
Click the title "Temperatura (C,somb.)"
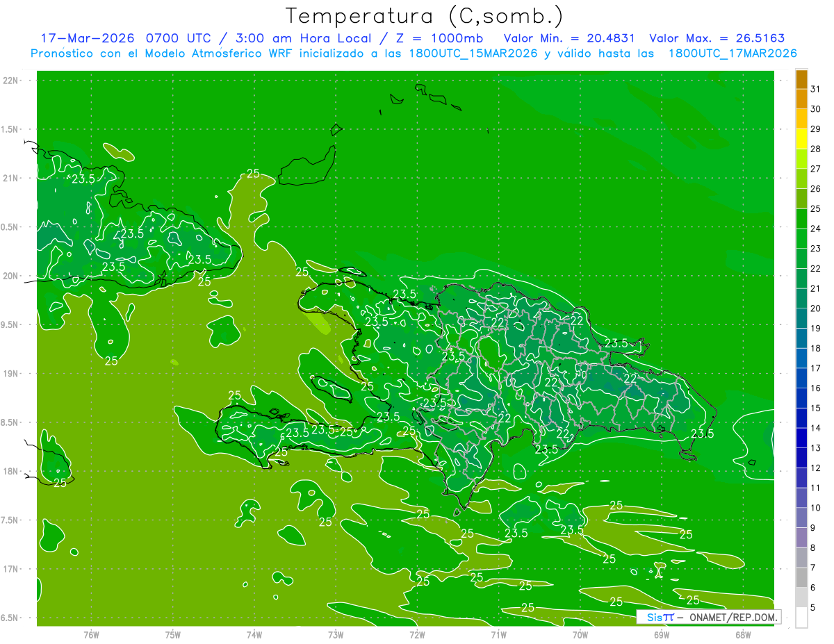point(425,16)
